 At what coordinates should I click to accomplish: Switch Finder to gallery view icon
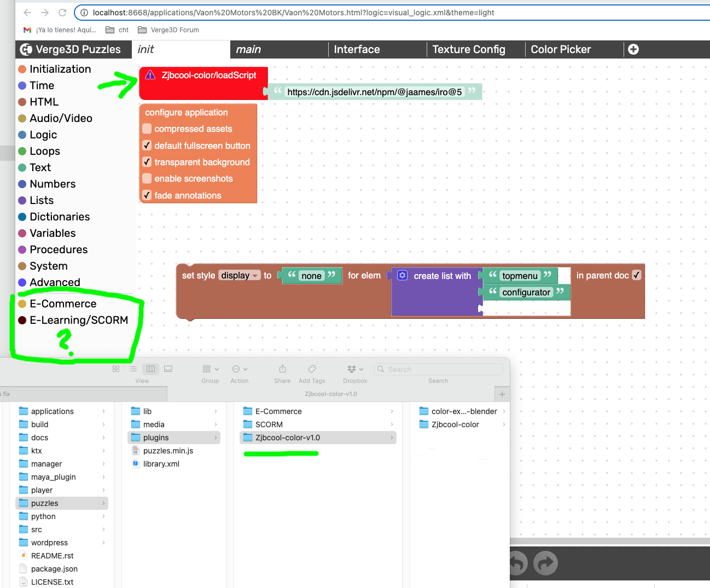pos(168,369)
